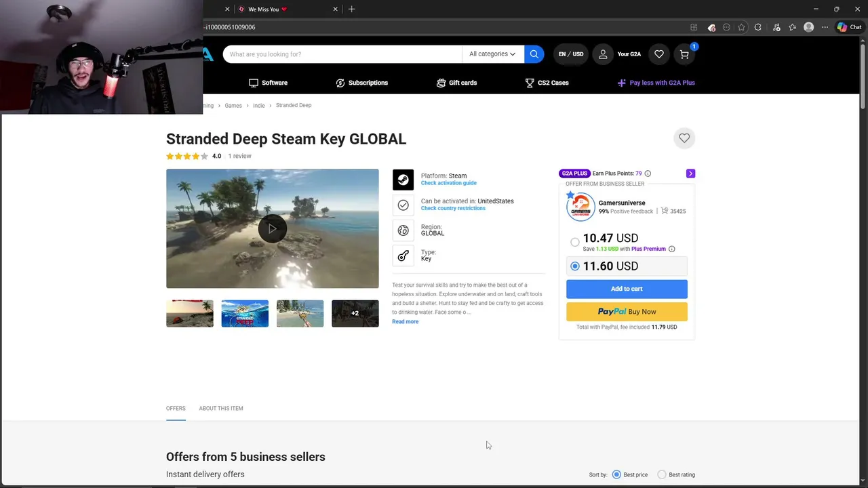
Task: Click the Key type icon
Action: (x=403, y=256)
